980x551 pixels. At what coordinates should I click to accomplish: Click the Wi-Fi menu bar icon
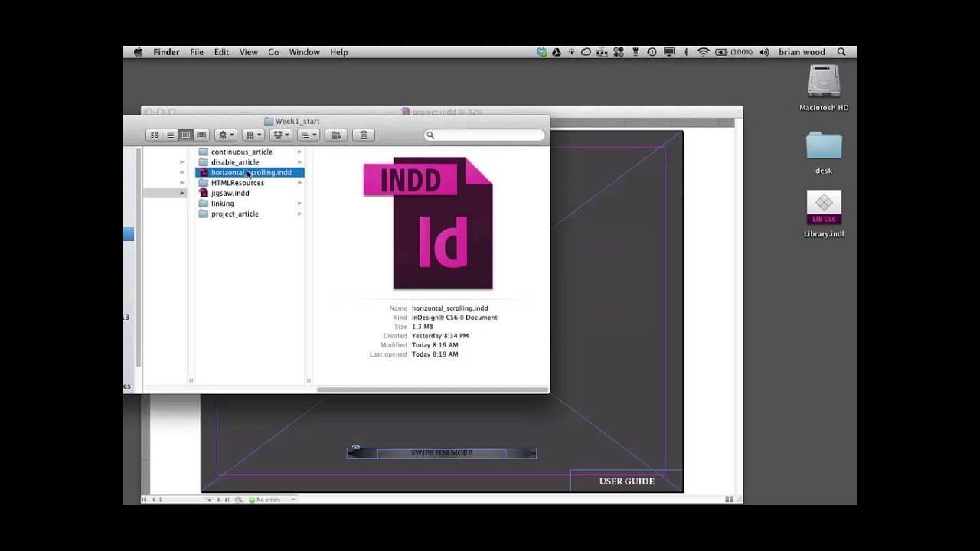pos(703,52)
